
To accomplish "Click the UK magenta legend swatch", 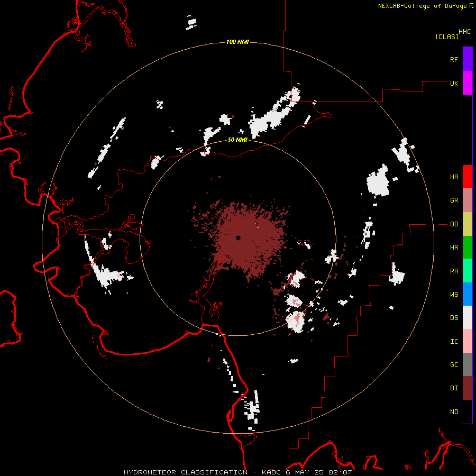I will point(467,83).
